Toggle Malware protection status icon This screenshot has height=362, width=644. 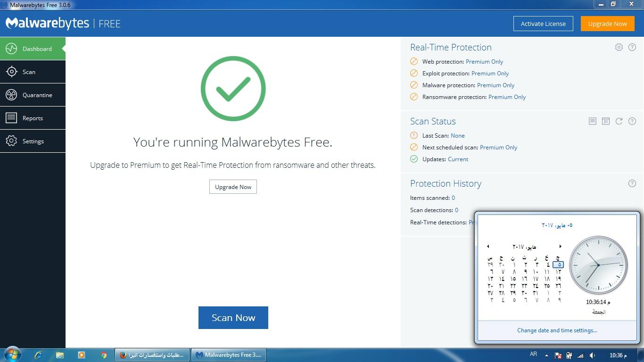click(x=414, y=85)
